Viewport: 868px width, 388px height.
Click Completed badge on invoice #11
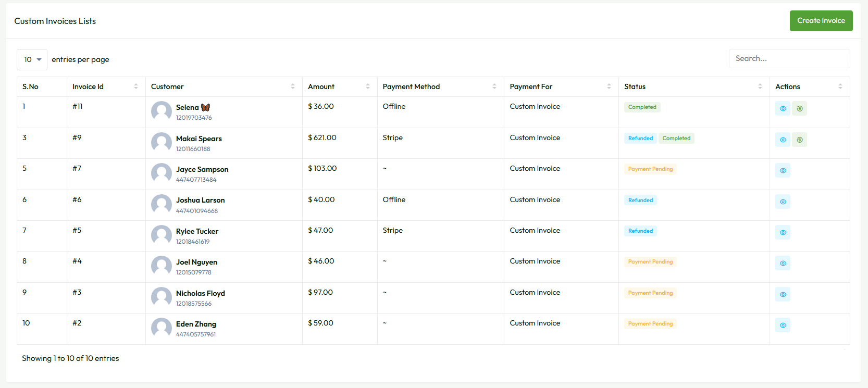click(642, 107)
